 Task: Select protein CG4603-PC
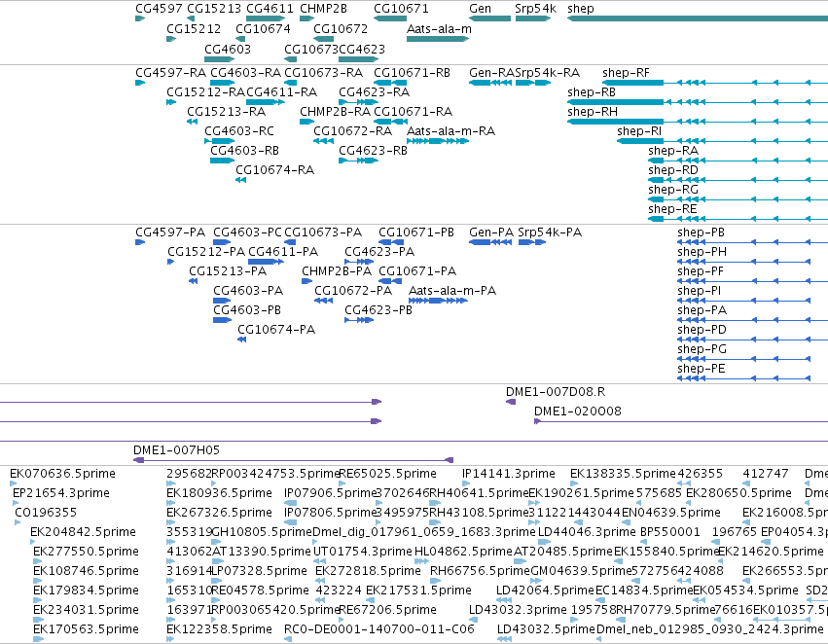(247, 233)
